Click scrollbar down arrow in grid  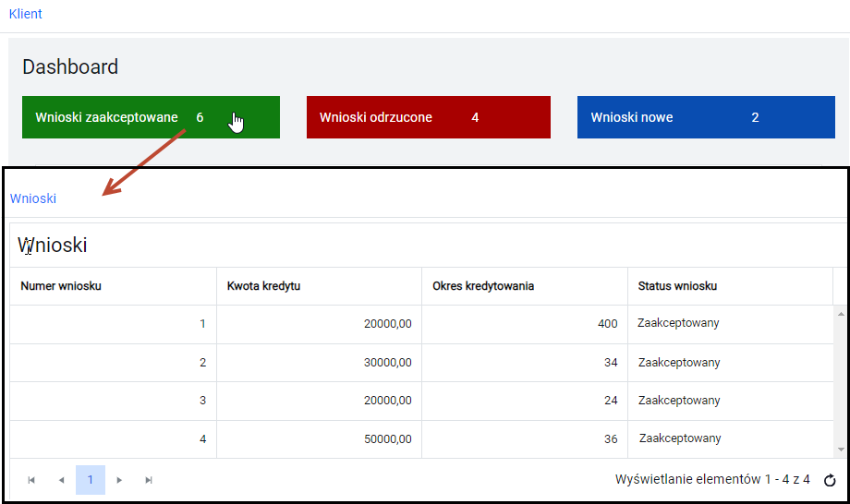coord(841,450)
